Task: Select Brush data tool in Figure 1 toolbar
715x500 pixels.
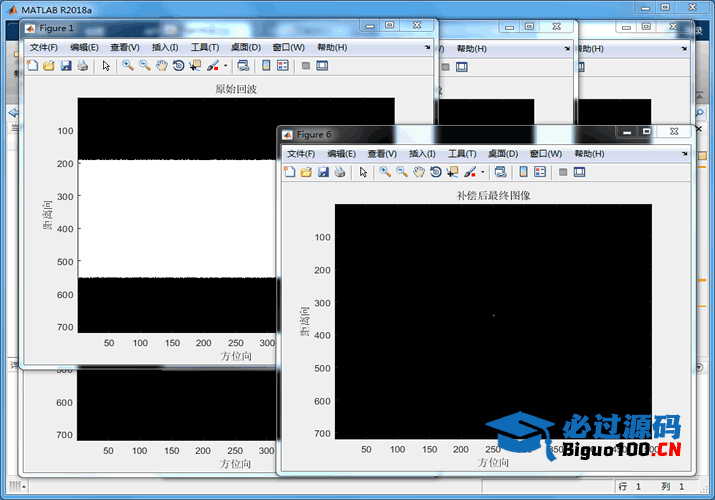Action: [212, 66]
